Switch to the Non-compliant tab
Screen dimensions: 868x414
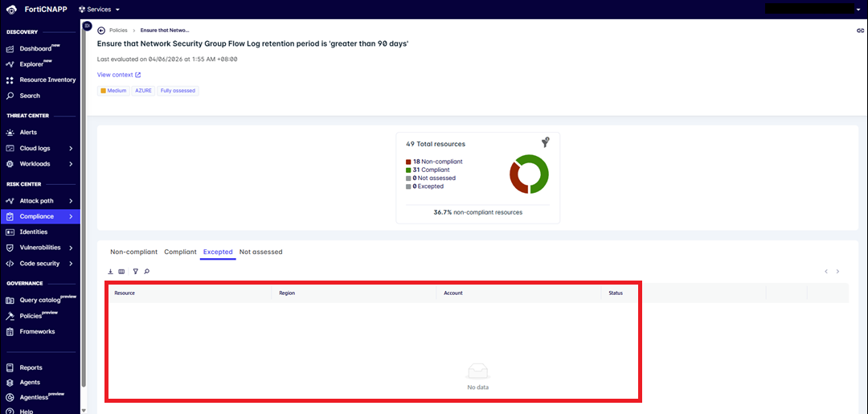click(134, 252)
